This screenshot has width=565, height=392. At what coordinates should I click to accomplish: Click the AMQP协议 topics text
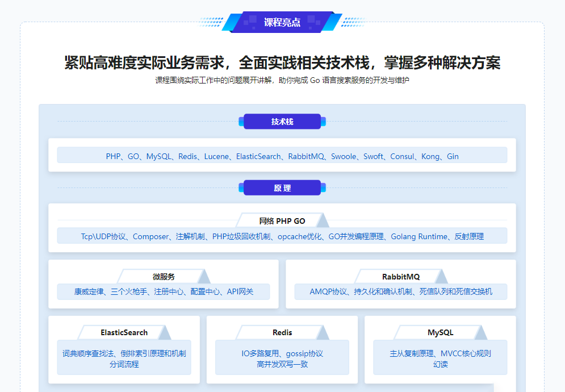point(401,292)
